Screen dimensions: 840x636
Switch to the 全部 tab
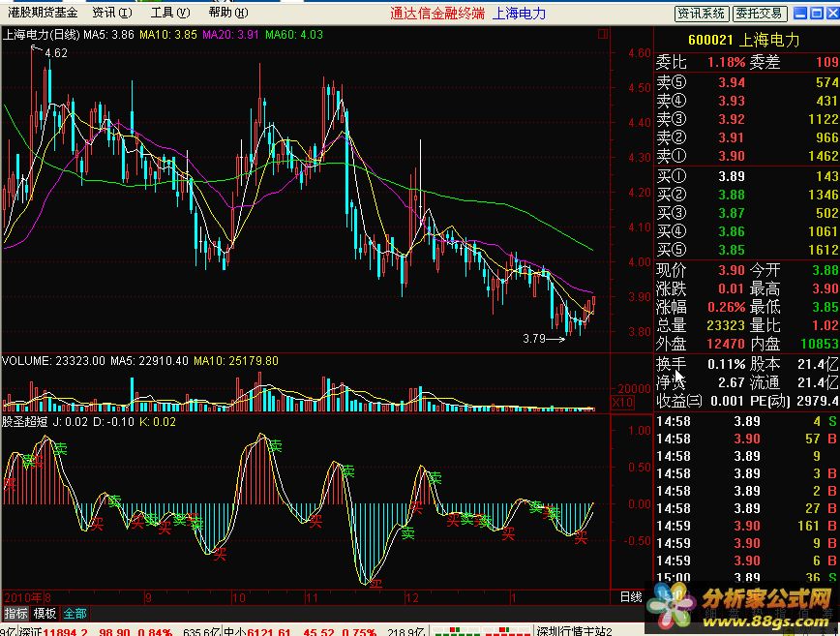75,614
